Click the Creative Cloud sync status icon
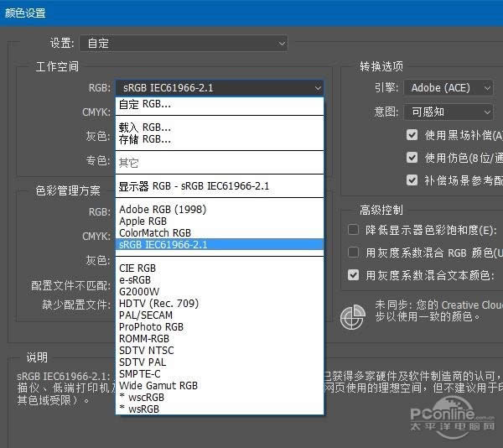 point(351,316)
